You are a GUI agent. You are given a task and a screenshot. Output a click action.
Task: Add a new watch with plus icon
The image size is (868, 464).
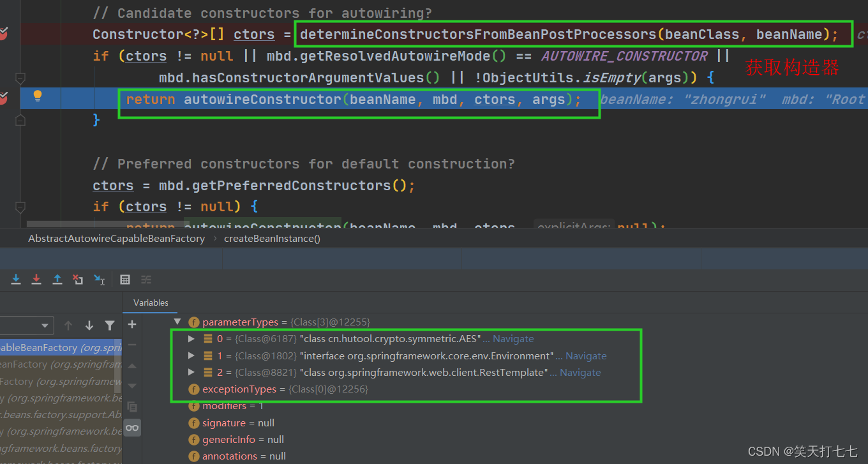[132, 324]
